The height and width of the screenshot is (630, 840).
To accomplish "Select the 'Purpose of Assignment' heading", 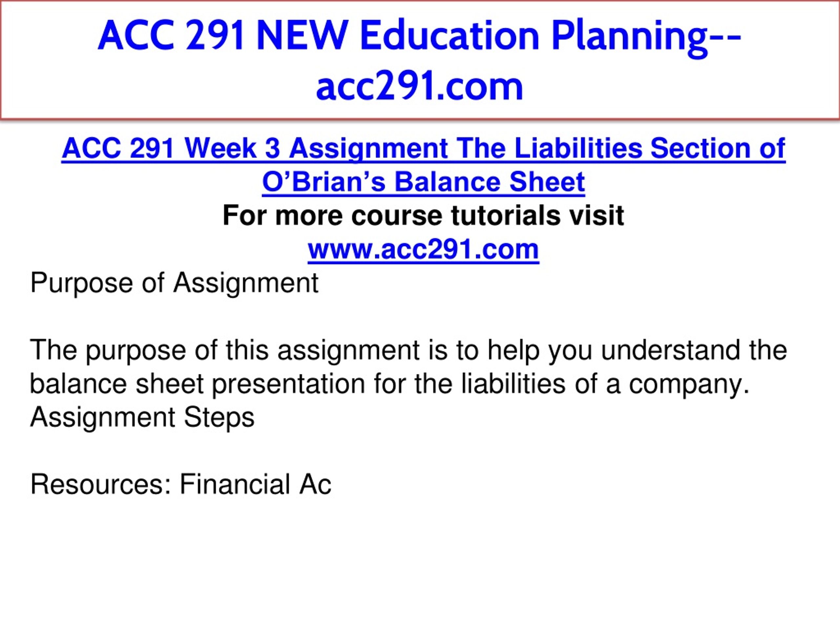I will pos(174,283).
